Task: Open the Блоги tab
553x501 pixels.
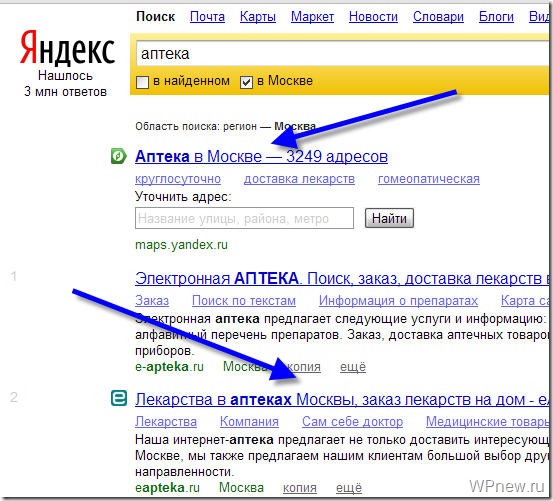Action: coord(496,17)
